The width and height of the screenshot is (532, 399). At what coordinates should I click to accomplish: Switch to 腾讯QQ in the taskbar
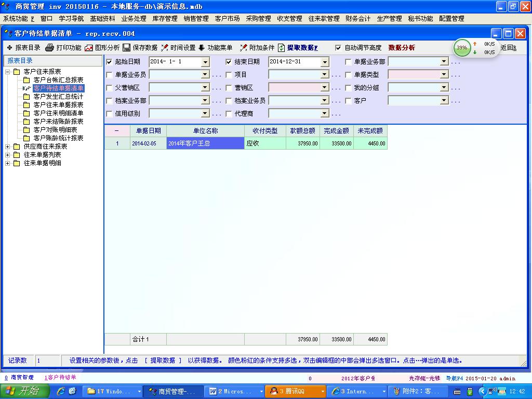click(x=295, y=391)
